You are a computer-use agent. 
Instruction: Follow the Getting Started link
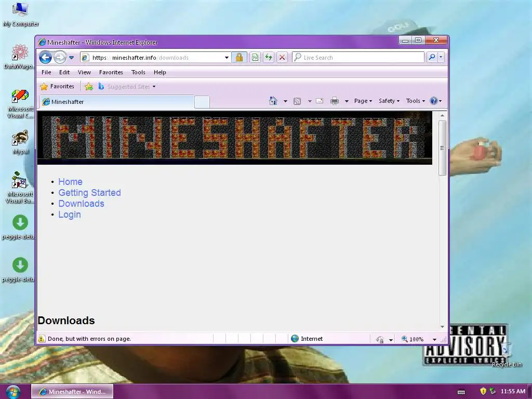[x=89, y=193]
